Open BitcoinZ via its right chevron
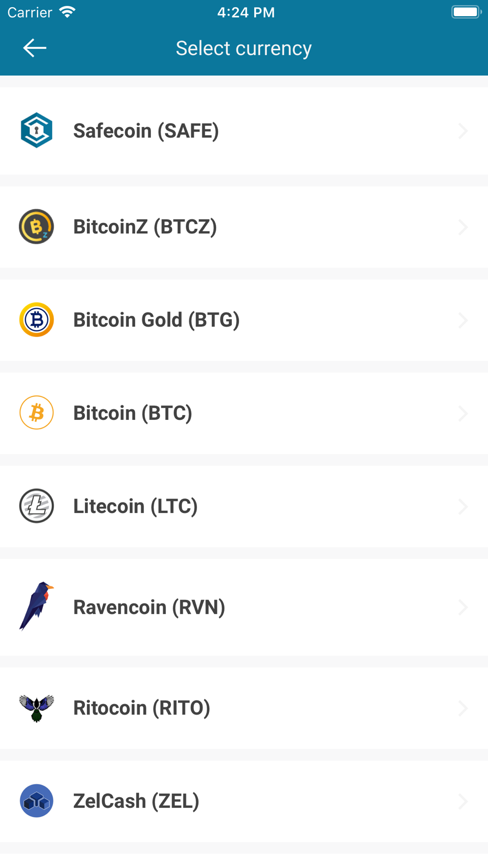The width and height of the screenshot is (488, 868). pyautogui.click(x=463, y=227)
